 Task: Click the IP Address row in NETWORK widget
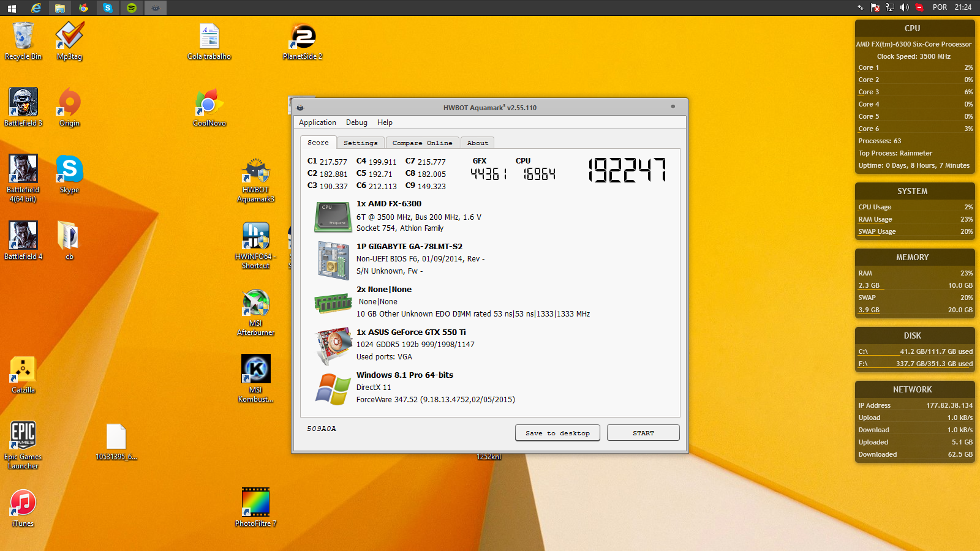pos(915,405)
